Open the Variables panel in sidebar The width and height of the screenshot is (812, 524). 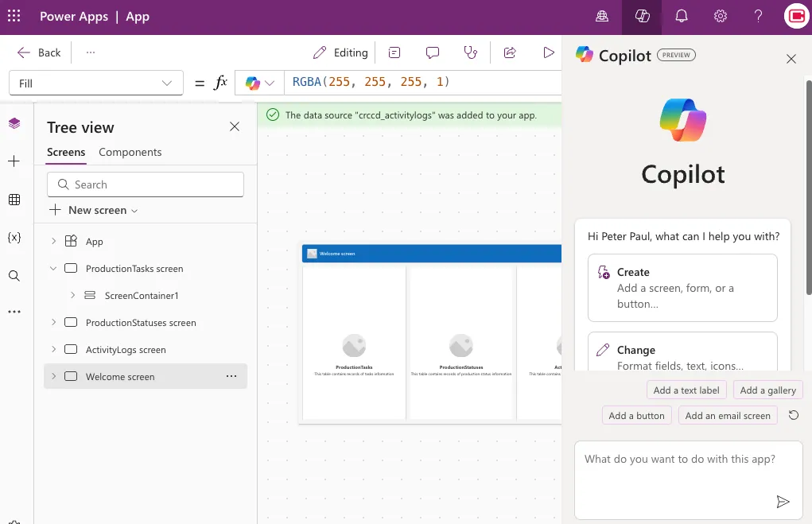[14, 238]
